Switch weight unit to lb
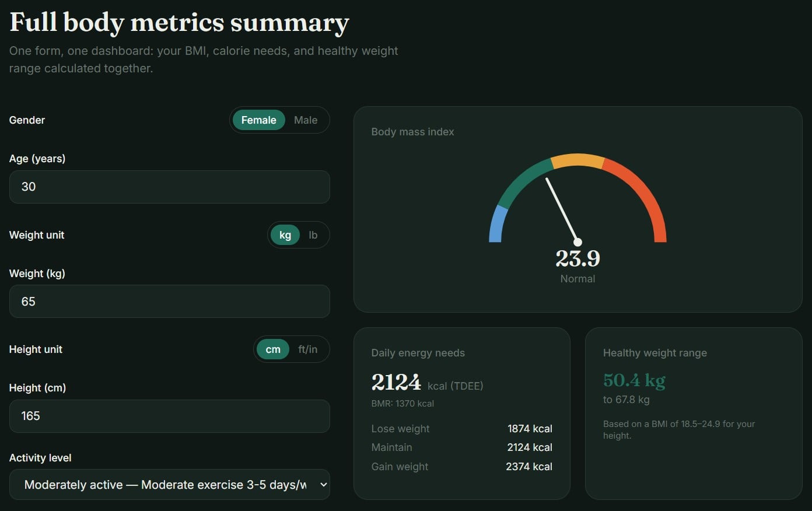 (x=313, y=235)
